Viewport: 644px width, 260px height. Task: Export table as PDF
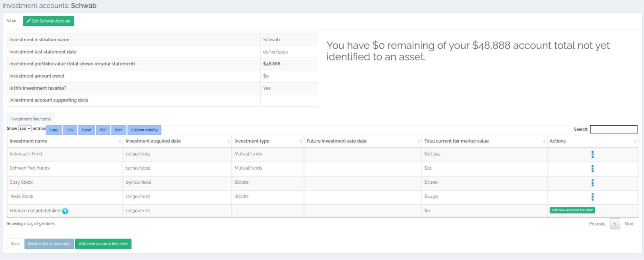click(103, 130)
